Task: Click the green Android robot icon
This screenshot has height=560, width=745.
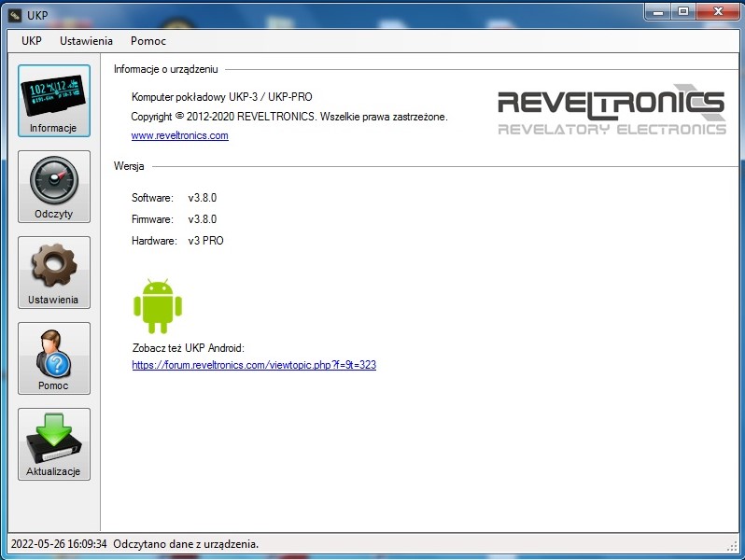Action: coord(158,306)
